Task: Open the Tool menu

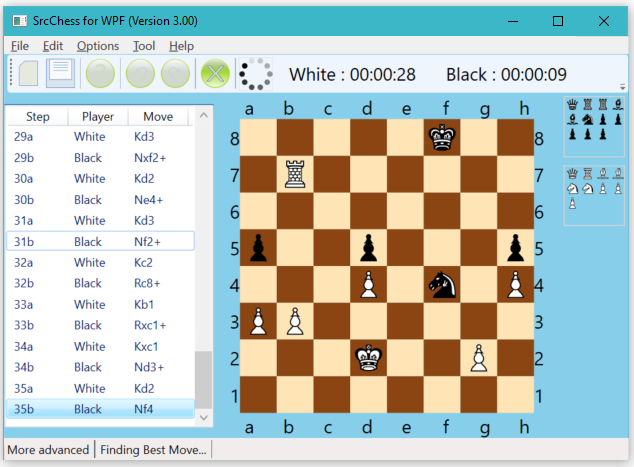Action: point(144,46)
